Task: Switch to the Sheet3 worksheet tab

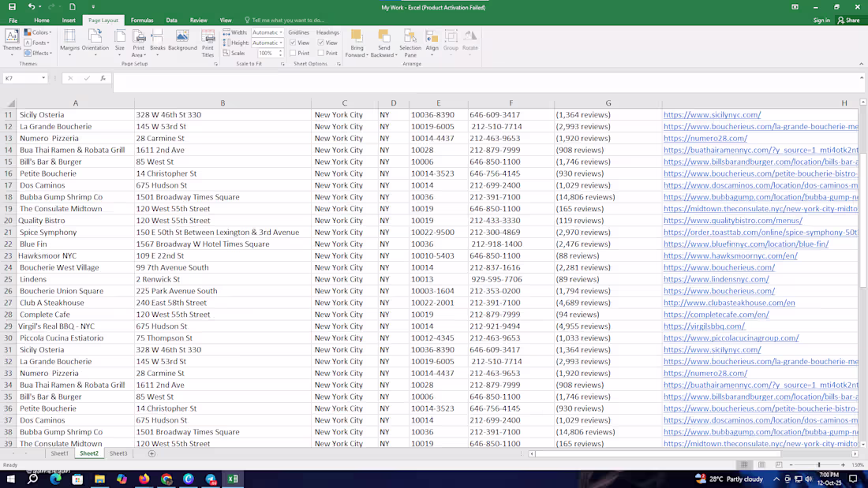Action: click(x=118, y=453)
